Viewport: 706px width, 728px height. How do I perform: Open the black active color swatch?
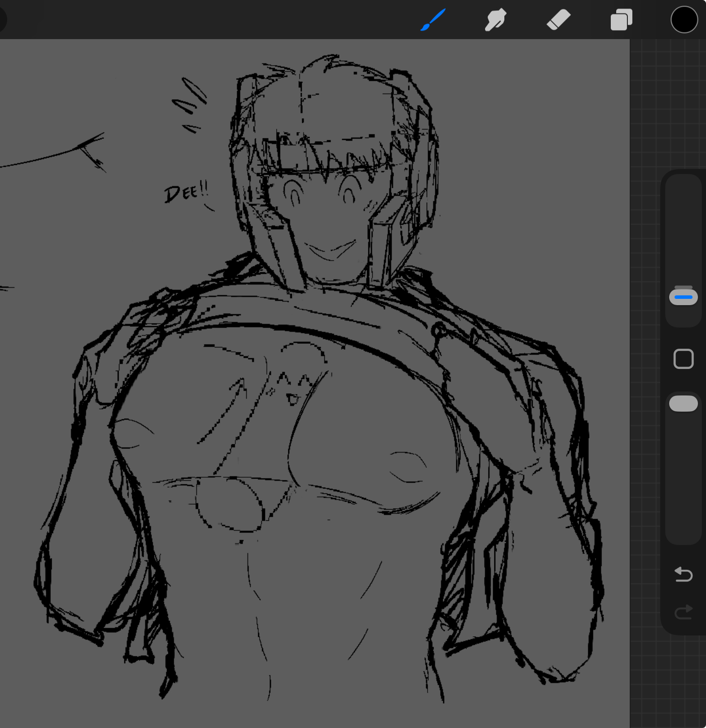[684, 20]
